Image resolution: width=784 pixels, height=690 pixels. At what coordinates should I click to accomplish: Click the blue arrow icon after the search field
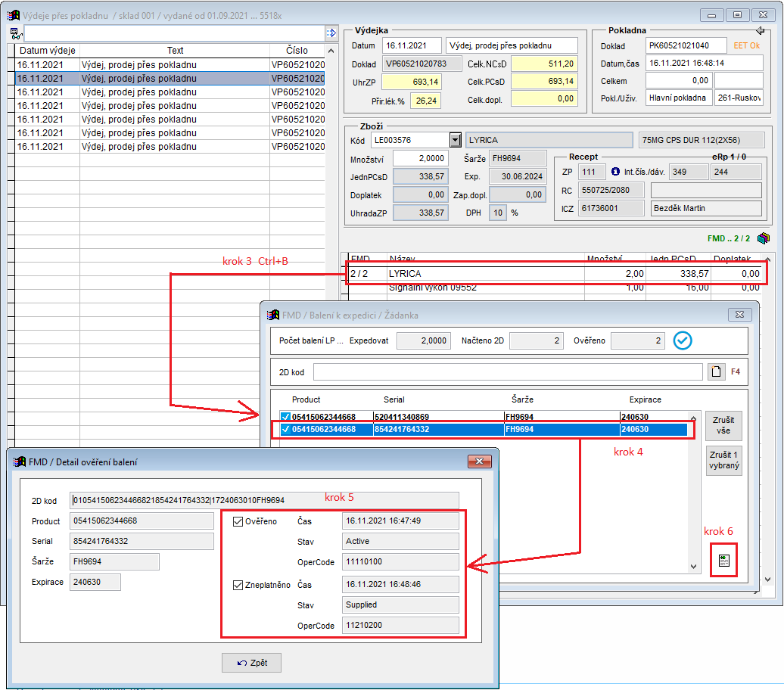pyautogui.click(x=331, y=33)
